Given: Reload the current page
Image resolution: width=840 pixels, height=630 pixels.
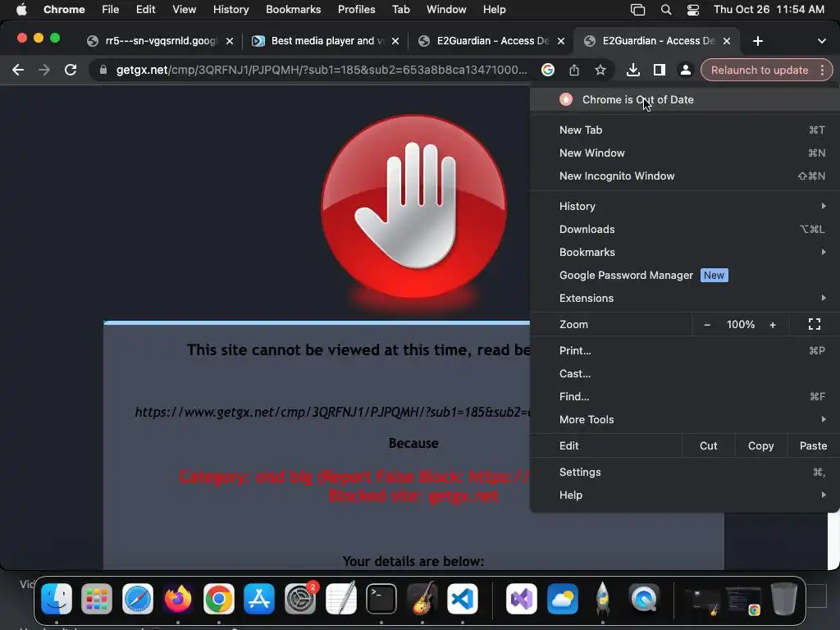Looking at the screenshot, I should click(x=71, y=71).
